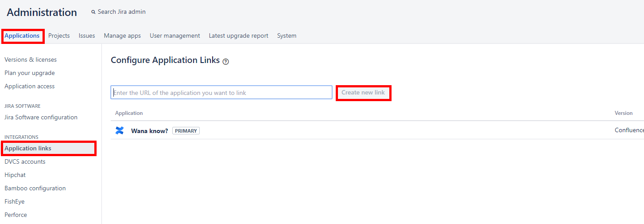Image resolution: width=644 pixels, height=224 pixels.
Task: Go to the Issues tab
Action: [87, 35]
